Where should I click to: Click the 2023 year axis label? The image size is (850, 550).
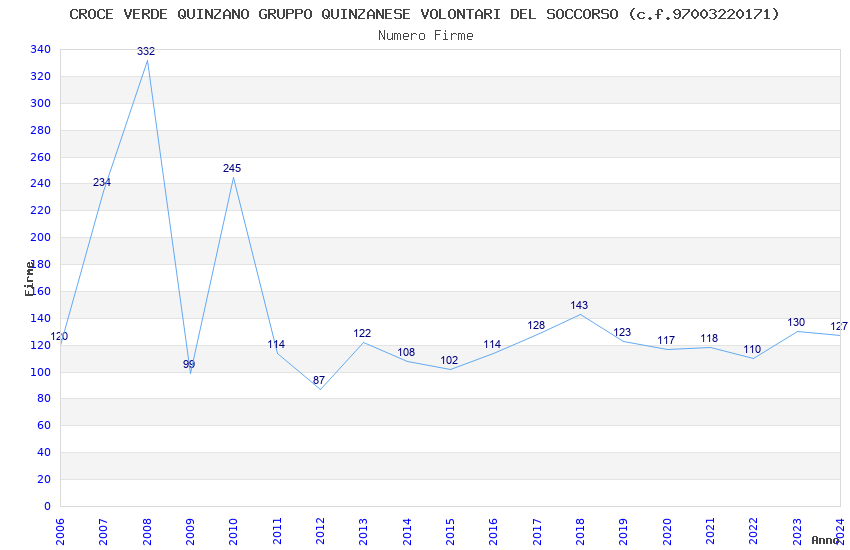[797, 531]
